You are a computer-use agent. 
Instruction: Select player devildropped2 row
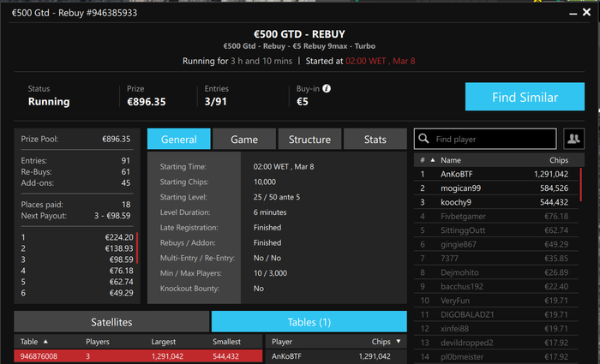point(496,343)
